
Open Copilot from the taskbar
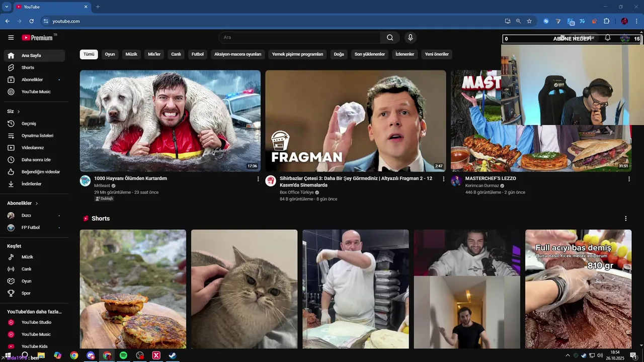[57, 355]
